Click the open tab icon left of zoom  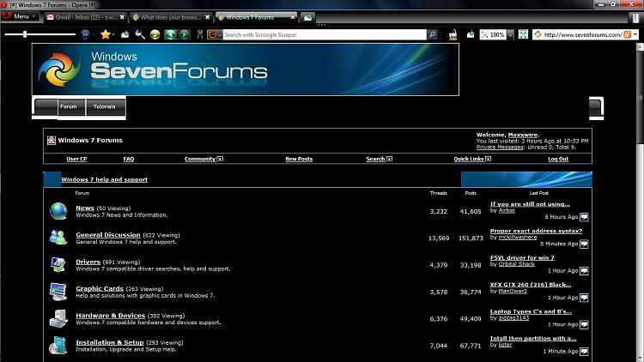click(x=471, y=35)
